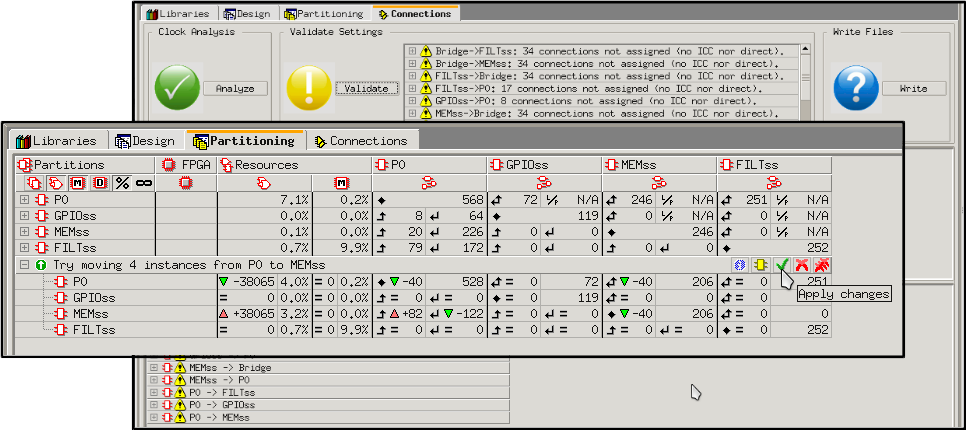Toggle the D filter button in Partitions toolbar
The height and width of the screenshot is (430, 966).
[100, 183]
